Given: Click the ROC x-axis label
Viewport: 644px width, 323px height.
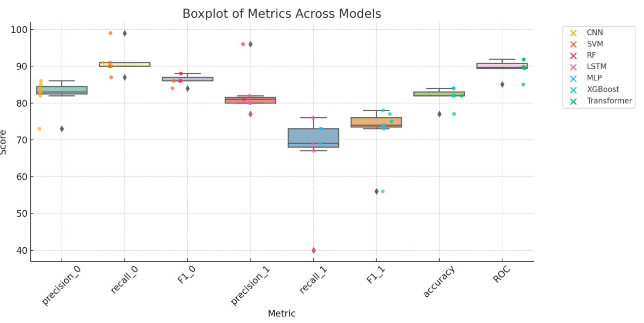Looking at the screenshot, I should (x=501, y=274).
